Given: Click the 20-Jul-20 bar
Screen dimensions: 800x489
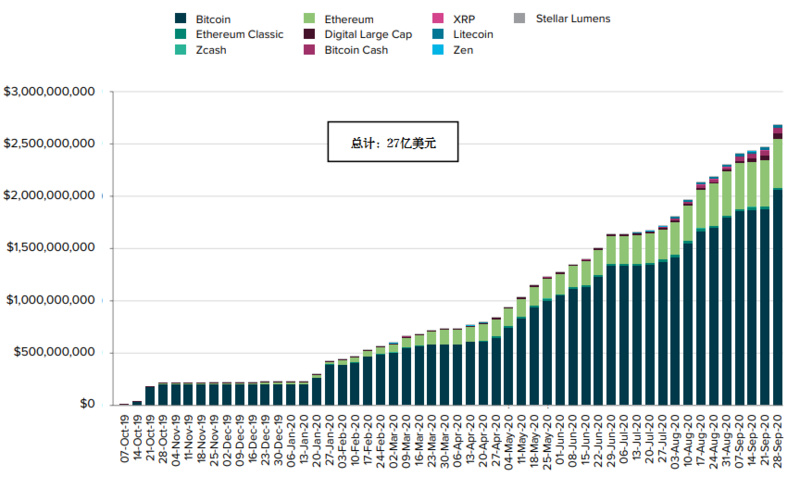Looking at the screenshot, I should (x=649, y=317).
